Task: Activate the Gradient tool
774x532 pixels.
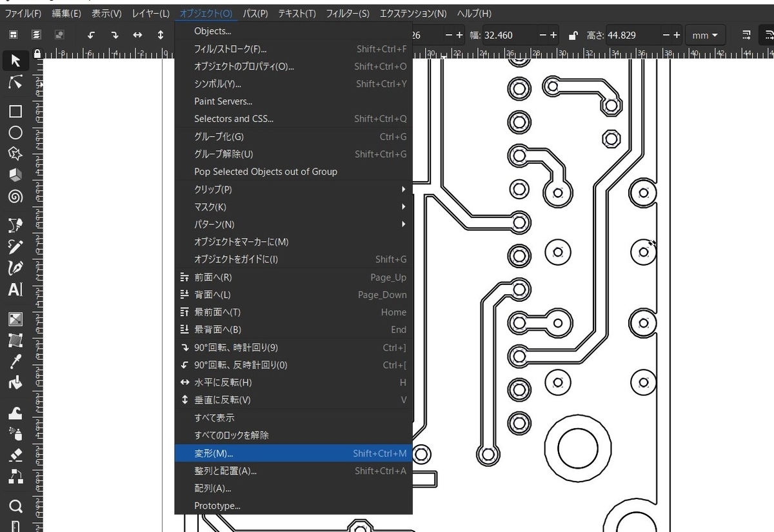Action: pyautogui.click(x=15, y=319)
